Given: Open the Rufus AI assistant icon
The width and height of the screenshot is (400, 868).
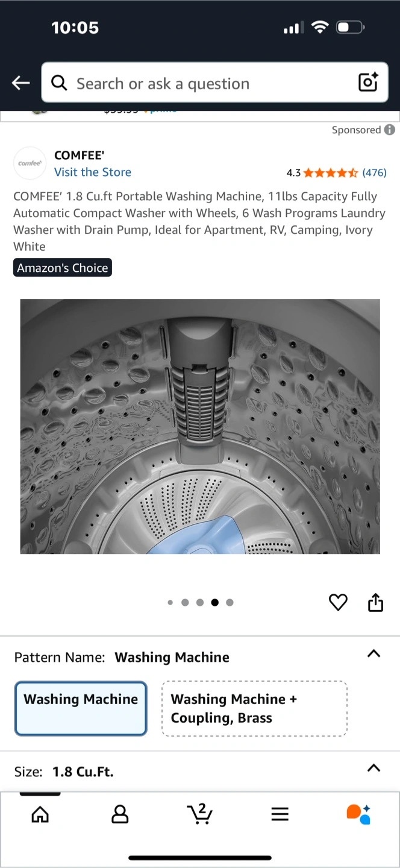Looking at the screenshot, I should [x=359, y=814].
